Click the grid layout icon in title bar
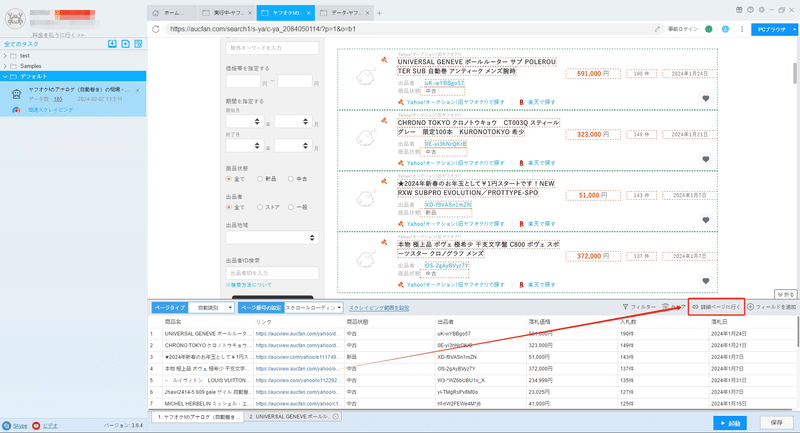800x433 pixels. click(739, 10)
